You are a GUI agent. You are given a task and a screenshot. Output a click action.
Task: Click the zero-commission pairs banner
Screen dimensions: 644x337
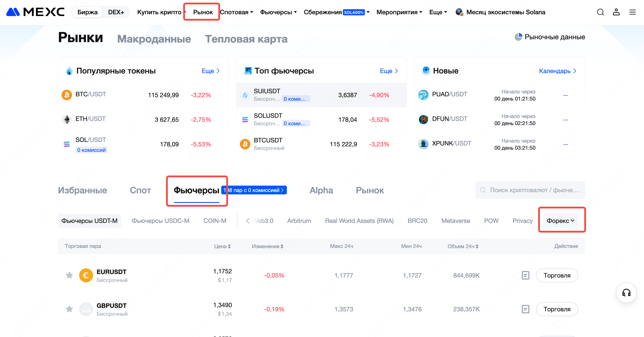[x=254, y=190]
